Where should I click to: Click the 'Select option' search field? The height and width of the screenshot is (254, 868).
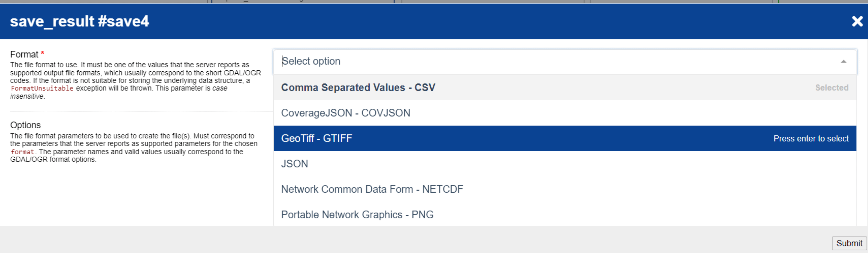click(539, 62)
